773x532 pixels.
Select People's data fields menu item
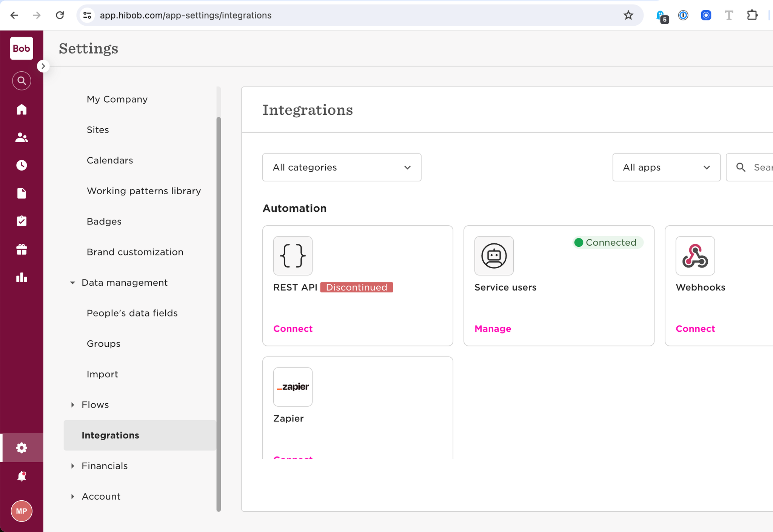pyautogui.click(x=132, y=313)
